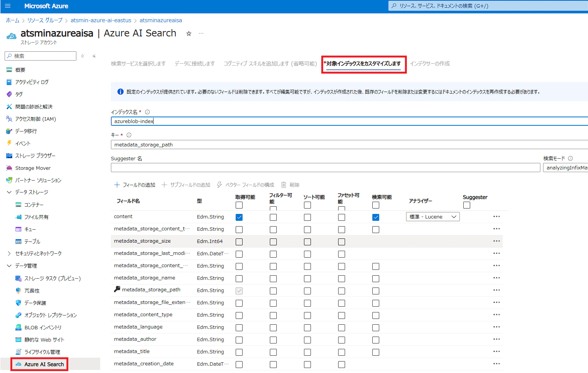
Task: Show info tooltip for インデックス名
Action: click(147, 112)
